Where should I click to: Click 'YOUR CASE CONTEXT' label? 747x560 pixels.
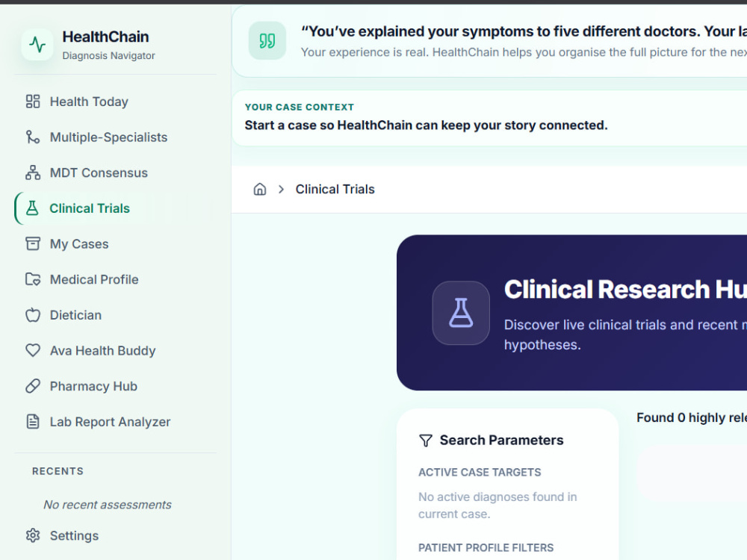tap(300, 107)
